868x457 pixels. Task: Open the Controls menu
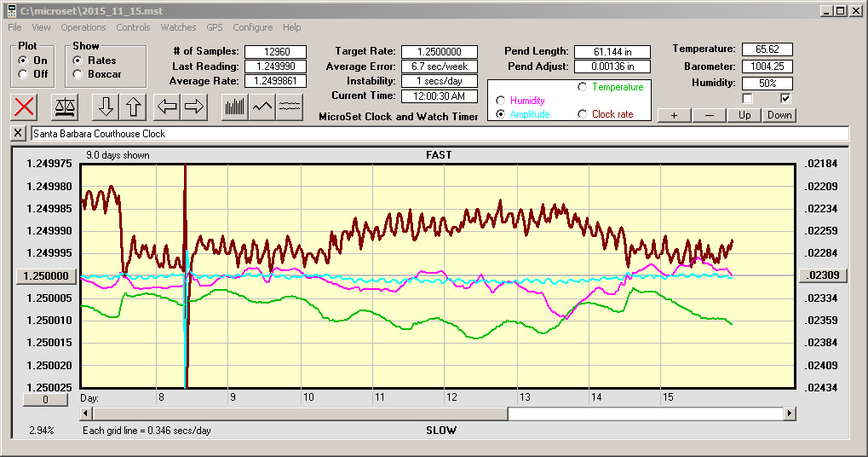[133, 27]
